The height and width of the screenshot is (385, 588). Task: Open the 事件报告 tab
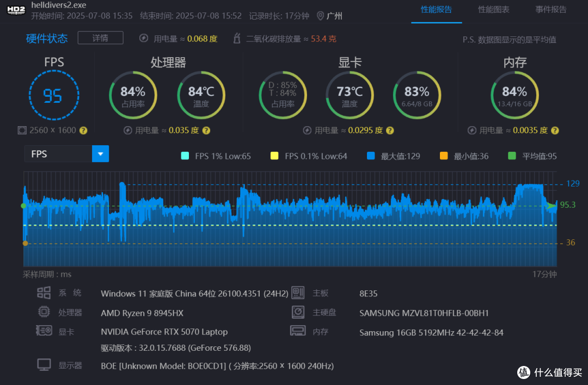pos(551,10)
